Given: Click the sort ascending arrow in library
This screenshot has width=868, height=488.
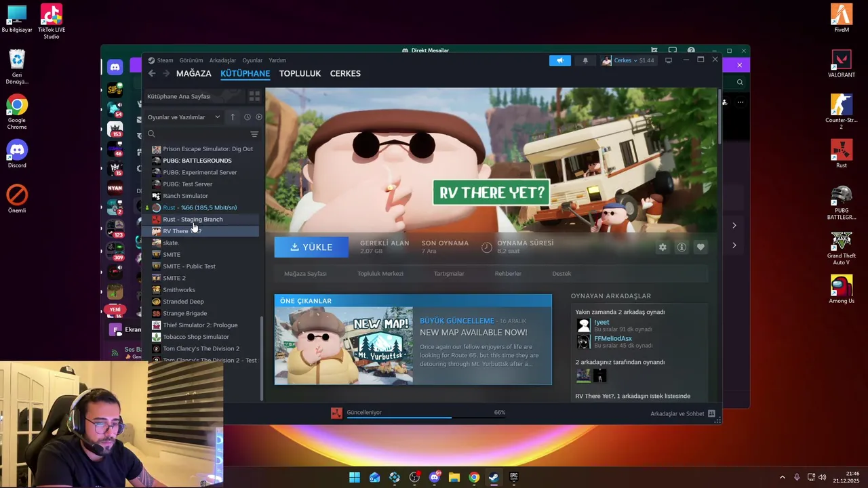Looking at the screenshot, I should coord(233,117).
